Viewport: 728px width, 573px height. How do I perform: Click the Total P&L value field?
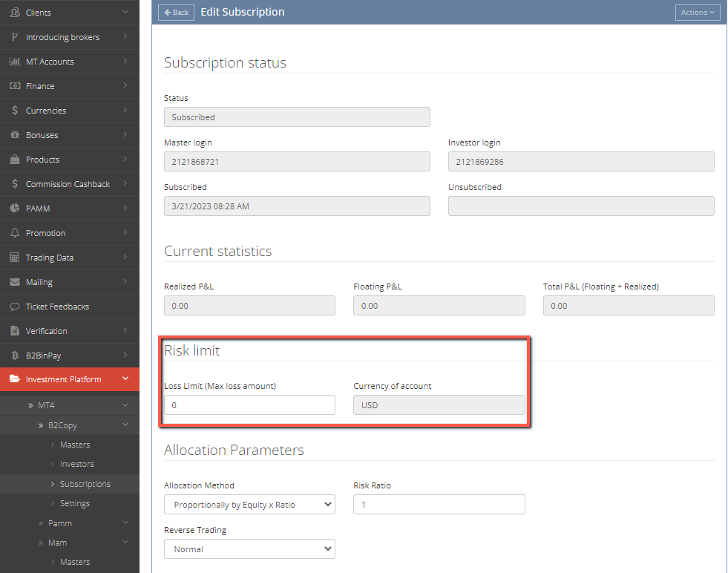pos(629,306)
